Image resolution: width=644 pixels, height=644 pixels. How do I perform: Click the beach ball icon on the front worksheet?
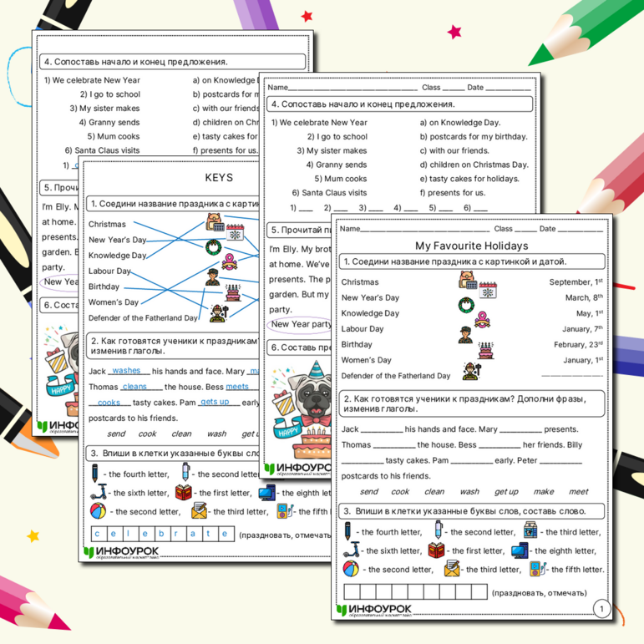pyautogui.click(x=352, y=569)
